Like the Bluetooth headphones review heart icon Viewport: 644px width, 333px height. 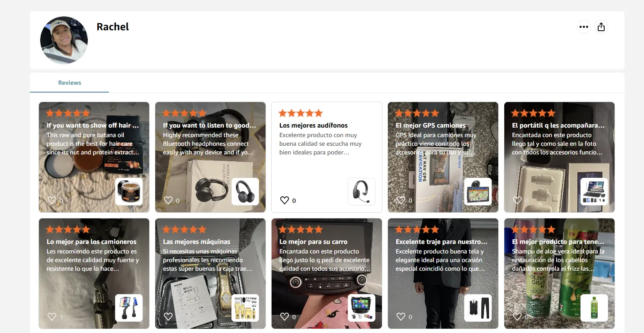168,200
